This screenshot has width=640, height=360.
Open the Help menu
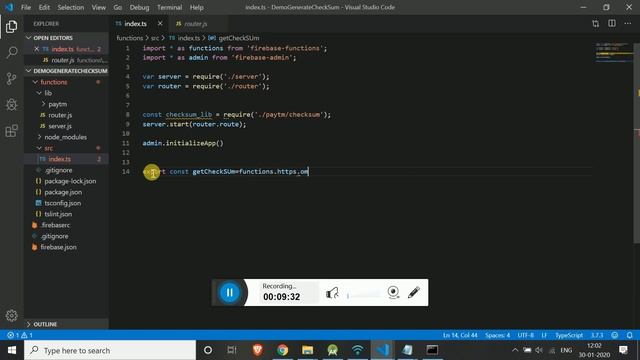pos(196,7)
